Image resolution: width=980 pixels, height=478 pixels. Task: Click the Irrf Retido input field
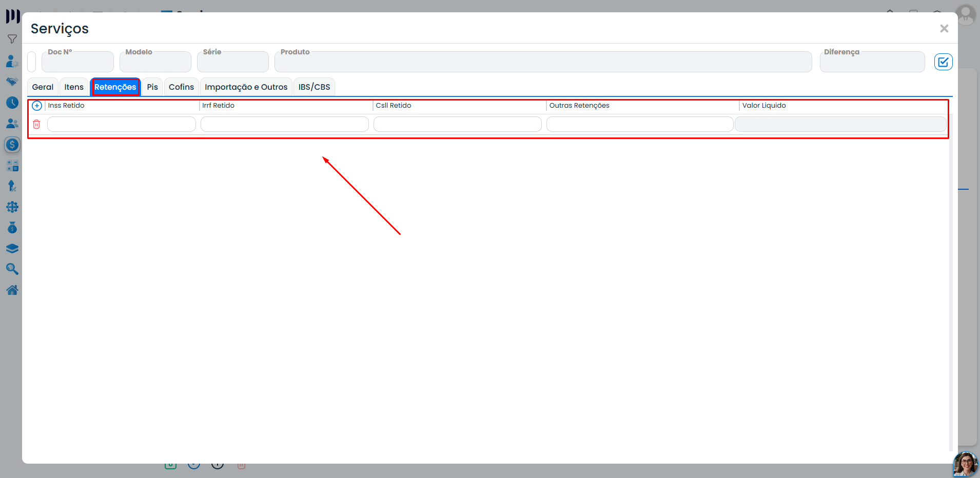(285, 124)
